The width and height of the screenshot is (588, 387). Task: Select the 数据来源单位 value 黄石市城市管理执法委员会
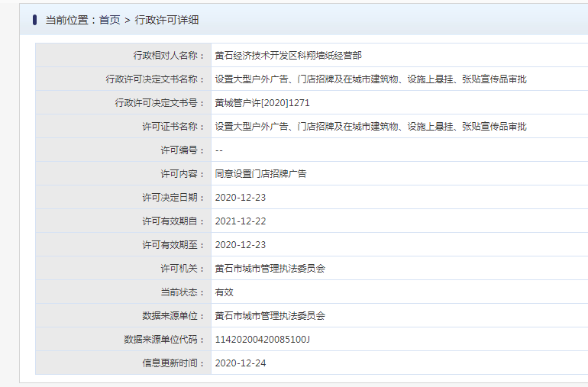coord(270,315)
